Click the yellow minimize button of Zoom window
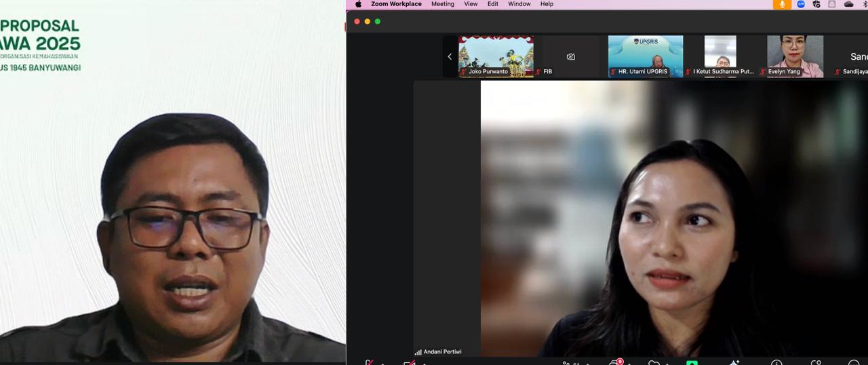Viewport: 868px width, 365px height. pyautogui.click(x=368, y=21)
